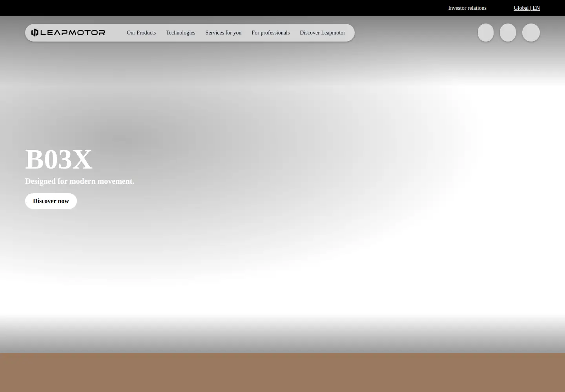Screen dimensions: 565x392
Task: Open Services for you menu
Action: tap(223, 33)
